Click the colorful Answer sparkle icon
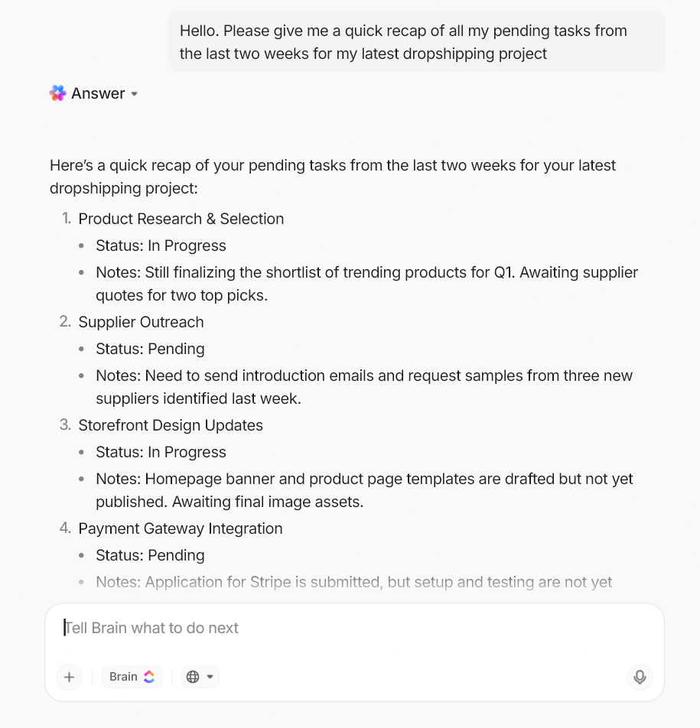This screenshot has height=728, width=700. coord(58,93)
